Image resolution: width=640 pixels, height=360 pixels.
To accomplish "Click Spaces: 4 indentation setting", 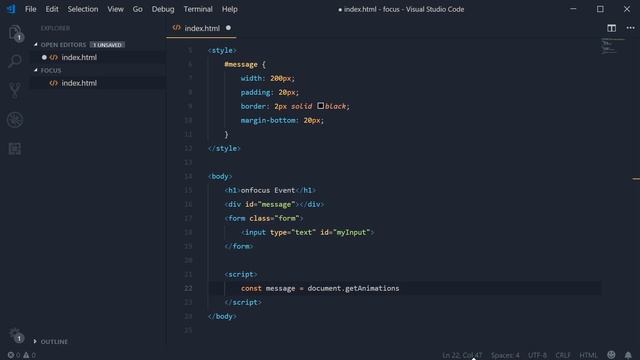I will coord(505,355).
